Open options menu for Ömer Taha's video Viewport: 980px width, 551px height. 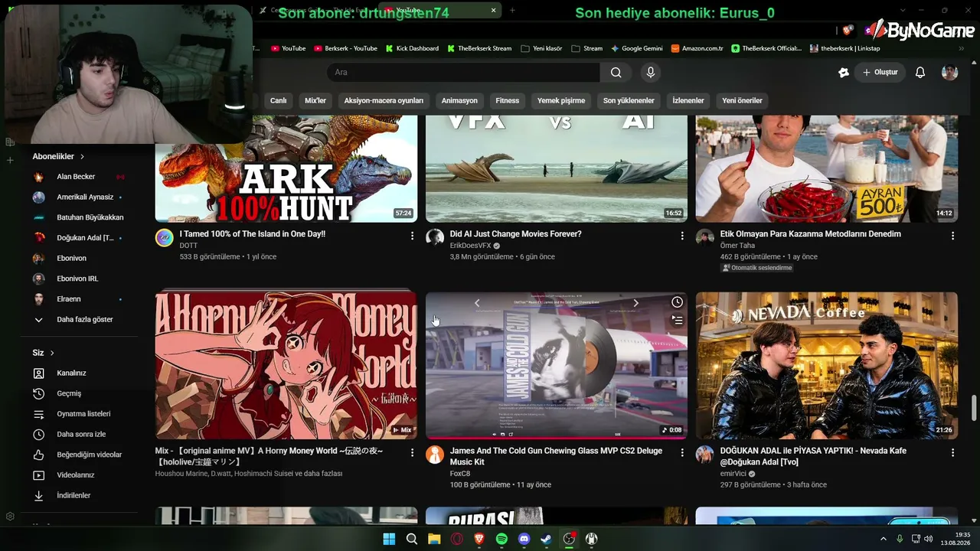(x=952, y=236)
